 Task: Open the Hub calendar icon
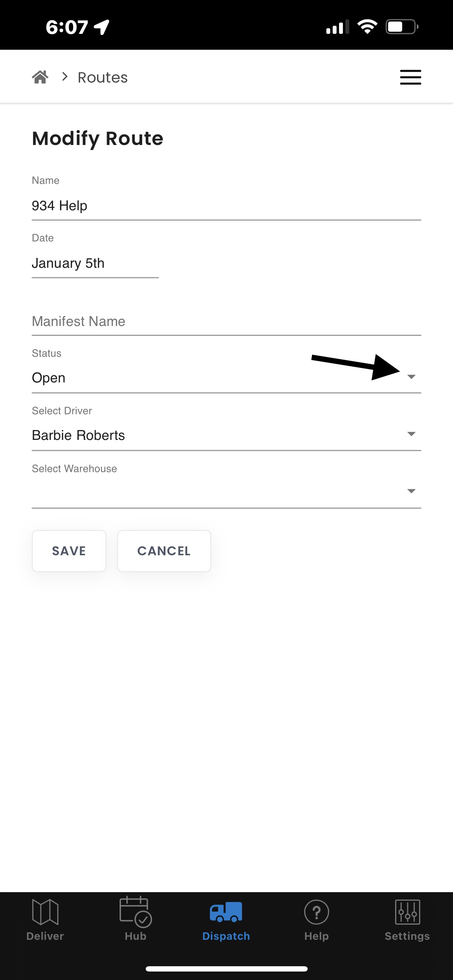(x=135, y=912)
